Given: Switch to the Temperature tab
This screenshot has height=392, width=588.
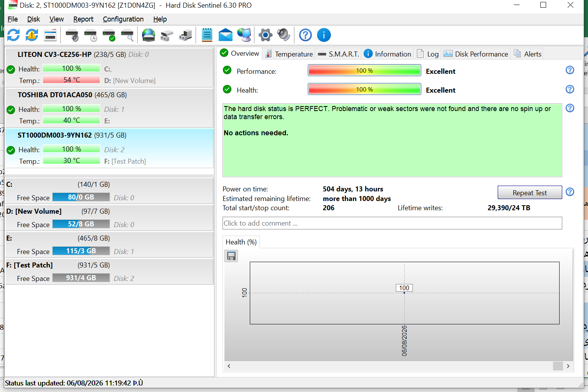Looking at the screenshot, I should coord(289,54).
